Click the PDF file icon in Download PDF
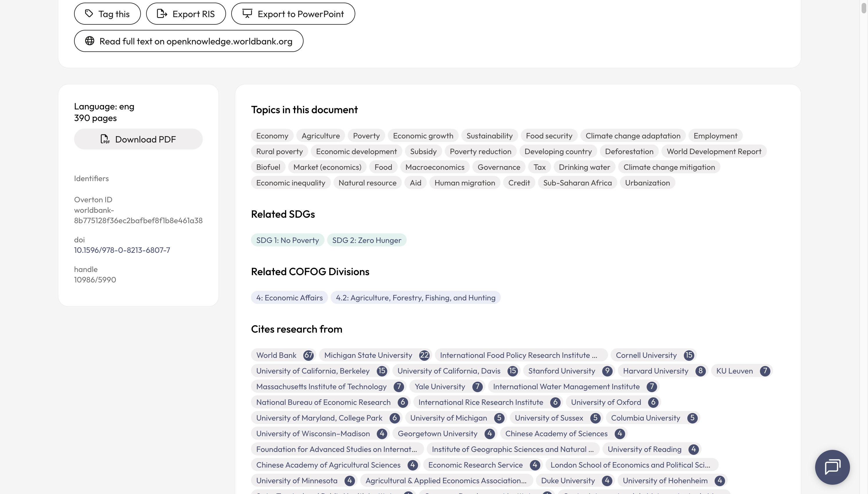The width and height of the screenshot is (868, 494). pyautogui.click(x=105, y=139)
